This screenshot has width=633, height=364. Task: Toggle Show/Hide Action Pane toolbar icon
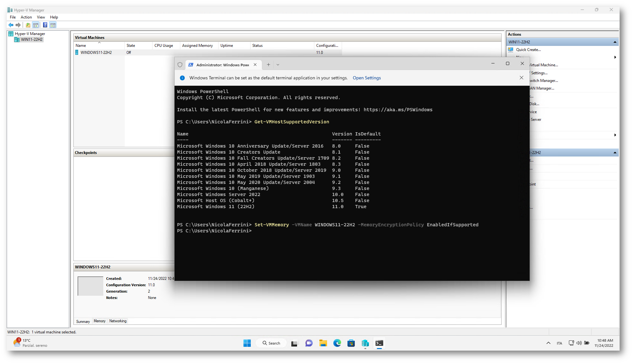click(53, 25)
